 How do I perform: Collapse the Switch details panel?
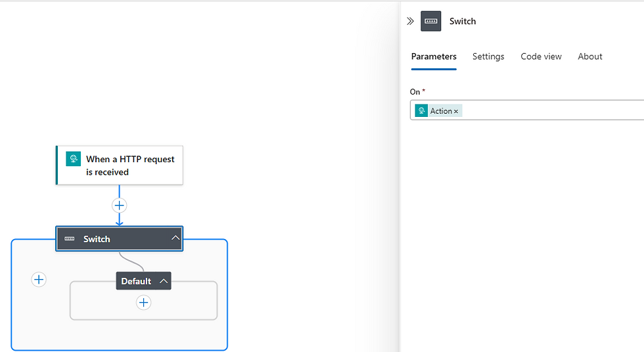click(410, 21)
